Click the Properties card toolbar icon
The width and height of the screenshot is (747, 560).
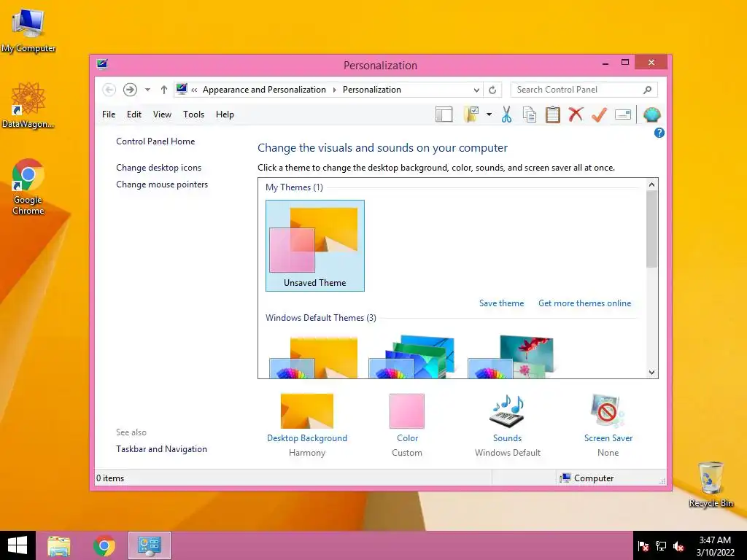tap(623, 114)
